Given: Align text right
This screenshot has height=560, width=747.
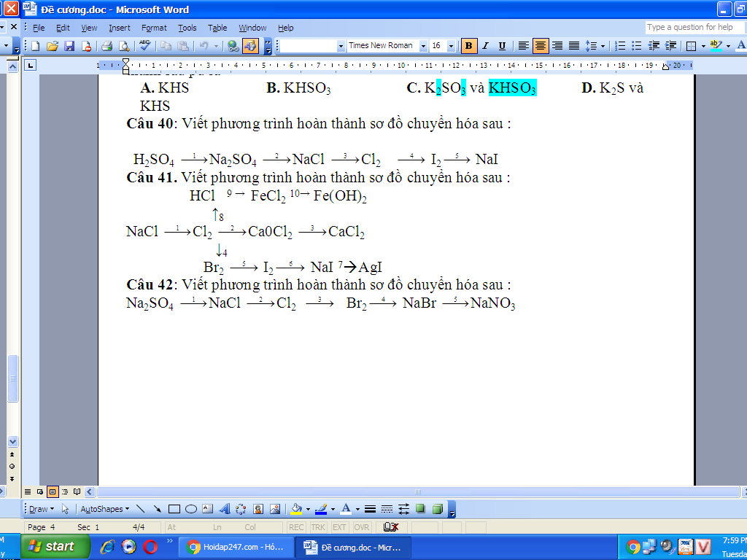Looking at the screenshot, I should pyautogui.click(x=557, y=46).
